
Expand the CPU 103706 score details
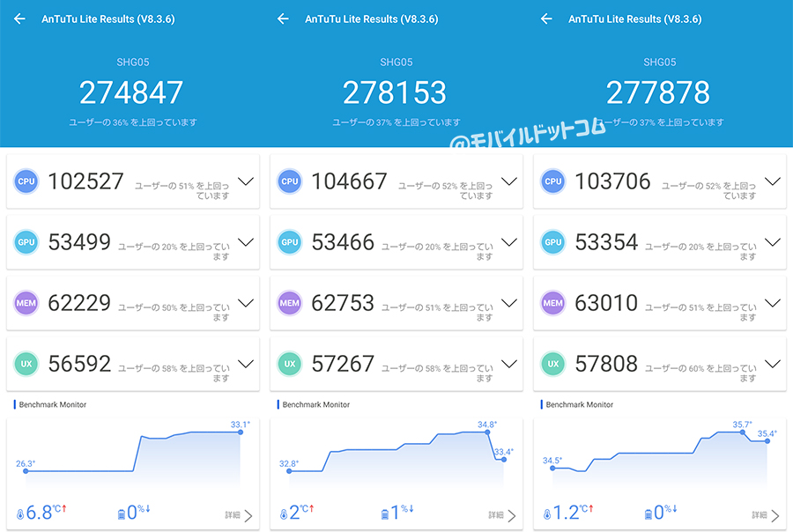pos(772,181)
